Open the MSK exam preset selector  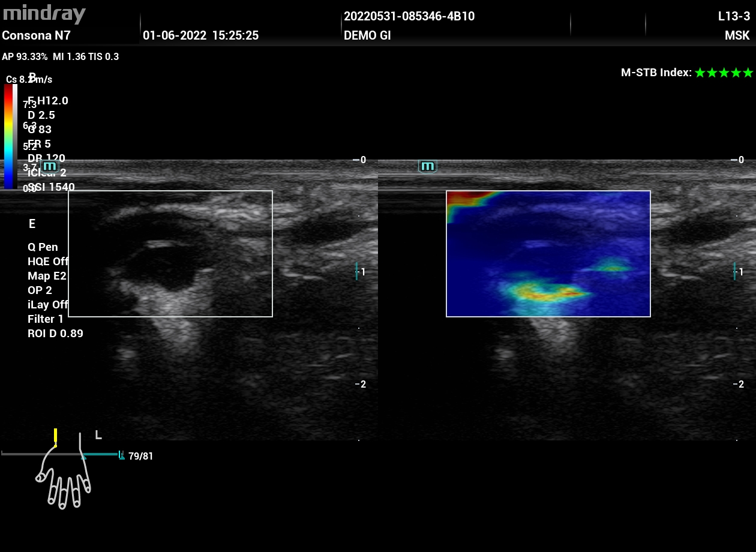tap(737, 36)
